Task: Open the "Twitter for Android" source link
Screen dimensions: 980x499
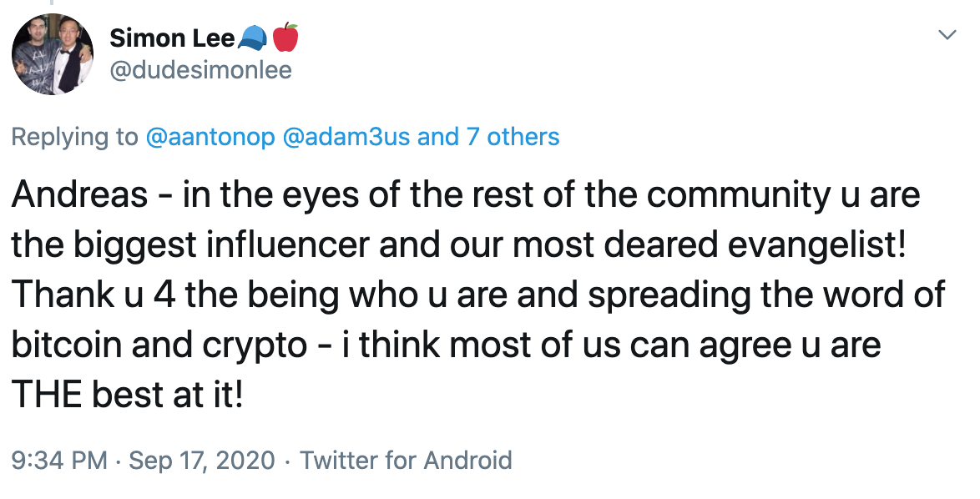Action: (x=407, y=460)
